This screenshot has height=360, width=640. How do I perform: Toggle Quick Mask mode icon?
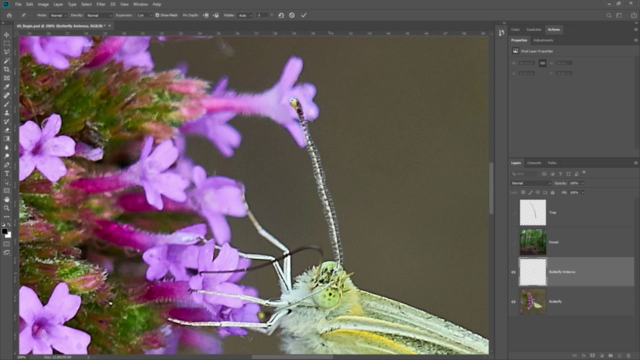(7, 244)
